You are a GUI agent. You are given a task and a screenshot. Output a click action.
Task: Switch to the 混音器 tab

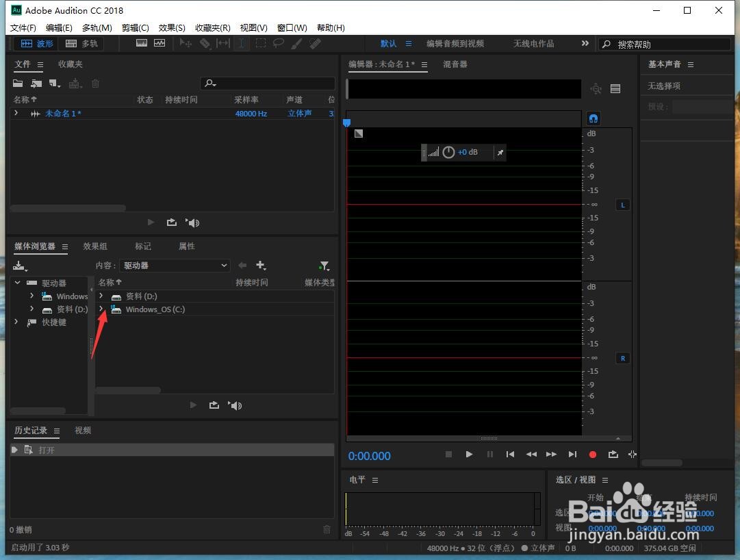click(455, 64)
